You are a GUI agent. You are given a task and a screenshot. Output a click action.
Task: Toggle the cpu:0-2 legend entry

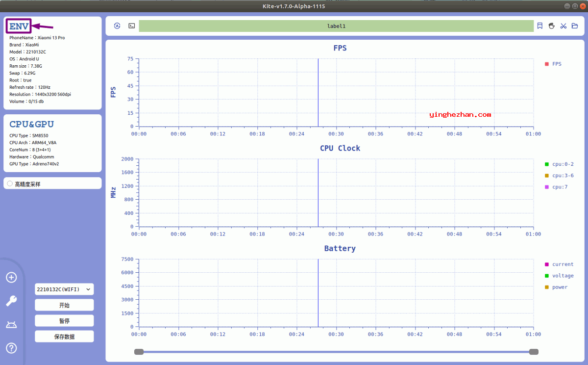pos(559,164)
